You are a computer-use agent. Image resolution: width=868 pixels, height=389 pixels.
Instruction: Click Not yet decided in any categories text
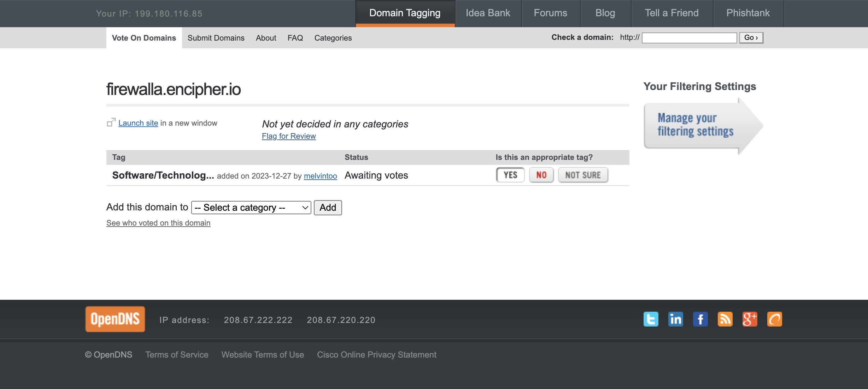point(335,124)
